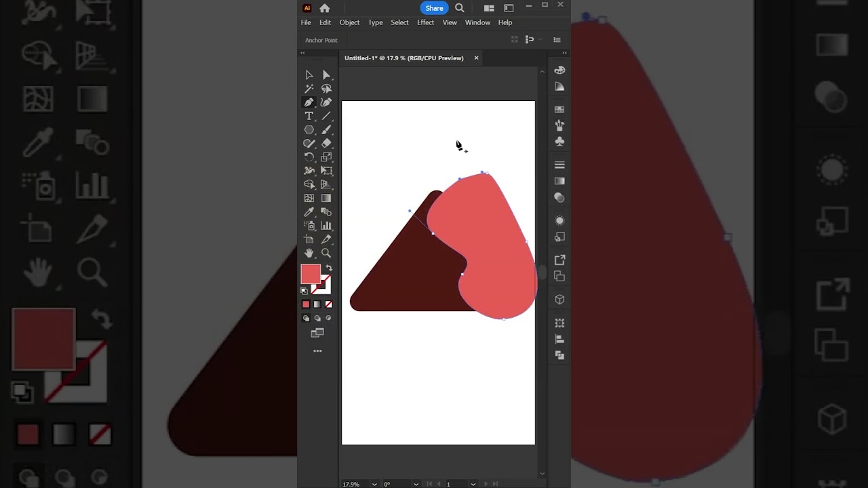
Task: Enable Draw Inside mode
Action: pos(329,318)
